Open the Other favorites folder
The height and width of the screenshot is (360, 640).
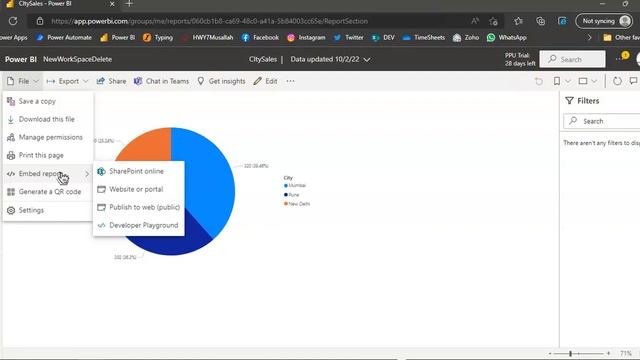[x=621, y=38]
